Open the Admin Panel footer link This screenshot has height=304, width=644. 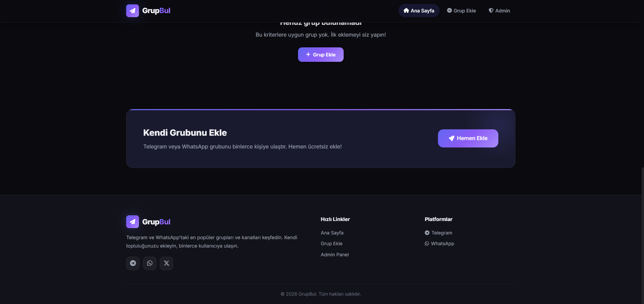pos(335,255)
